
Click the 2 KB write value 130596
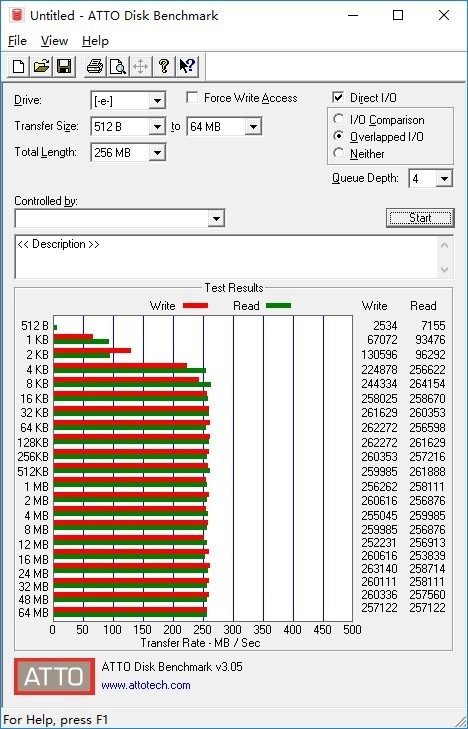coord(379,355)
